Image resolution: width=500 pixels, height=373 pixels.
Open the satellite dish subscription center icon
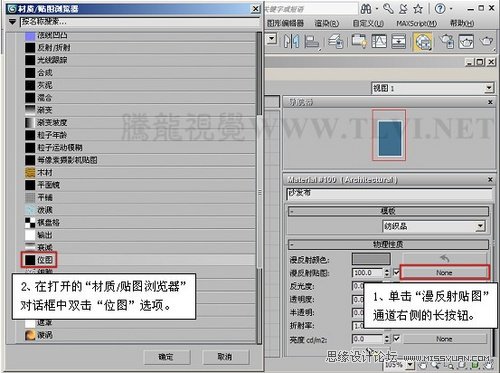(x=403, y=9)
